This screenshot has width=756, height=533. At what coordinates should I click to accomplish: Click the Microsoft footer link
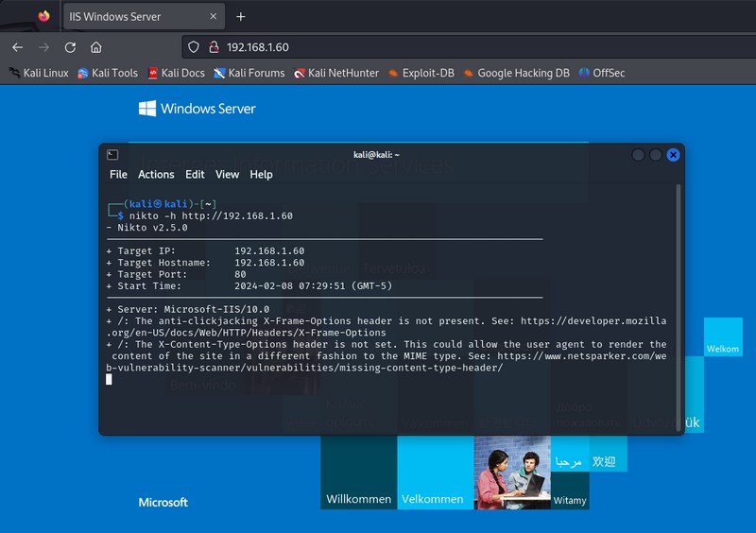point(163,503)
